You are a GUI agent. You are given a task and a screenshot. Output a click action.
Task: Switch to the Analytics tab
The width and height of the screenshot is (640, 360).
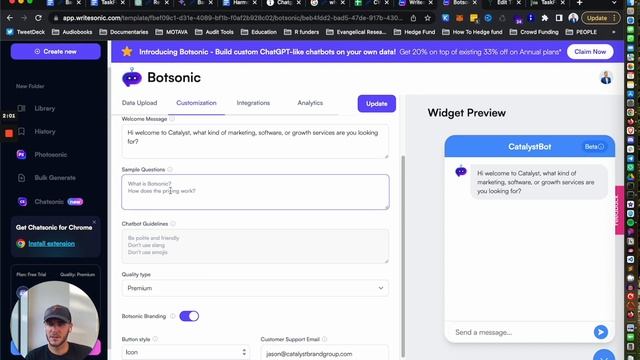[310, 103]
